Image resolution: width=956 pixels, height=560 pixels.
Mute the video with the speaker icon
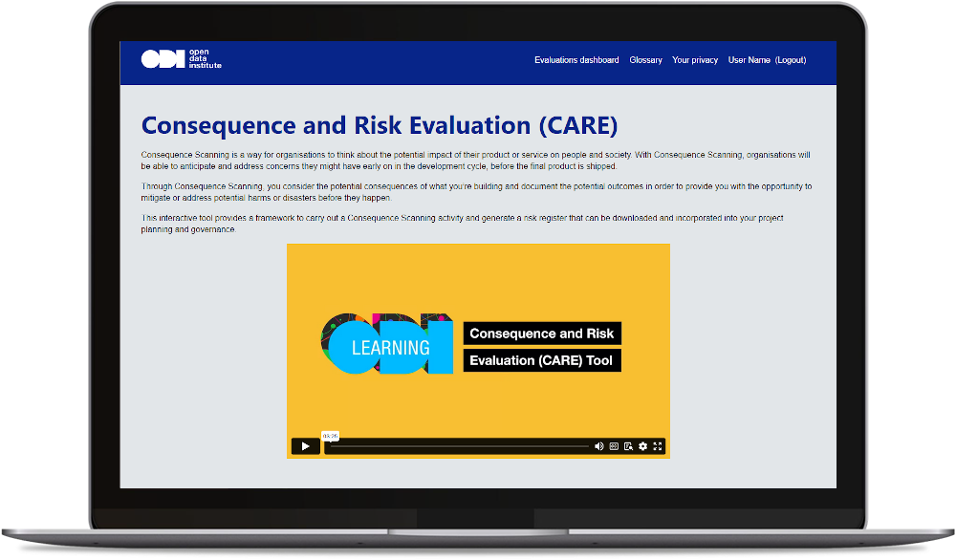point(598,446)
